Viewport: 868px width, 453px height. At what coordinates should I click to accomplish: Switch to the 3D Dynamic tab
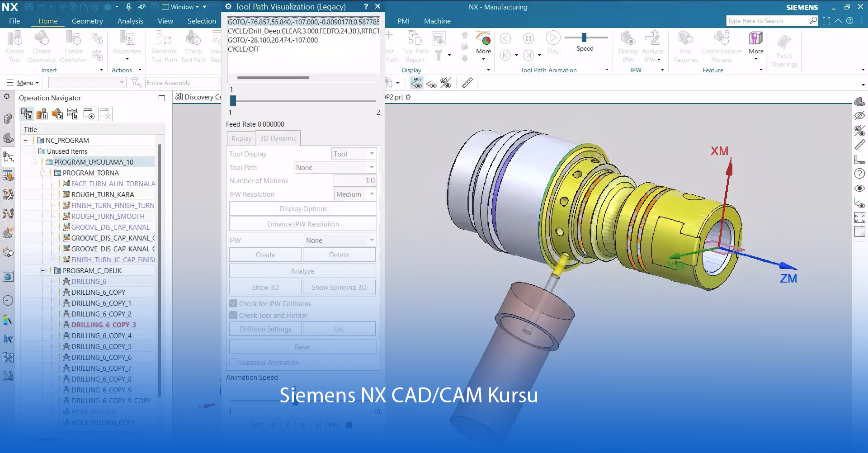(x=278, y=138)
